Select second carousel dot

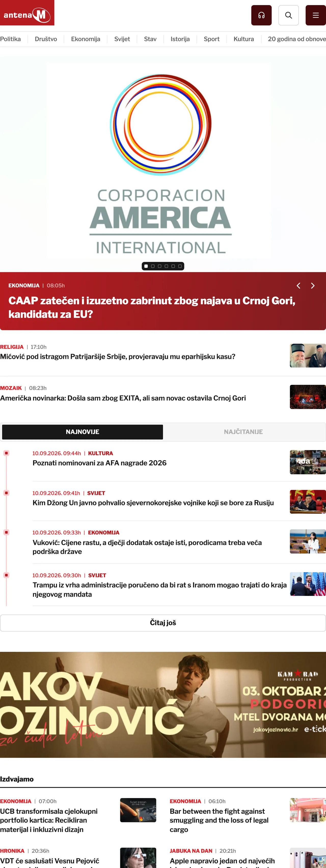[153, 266]
